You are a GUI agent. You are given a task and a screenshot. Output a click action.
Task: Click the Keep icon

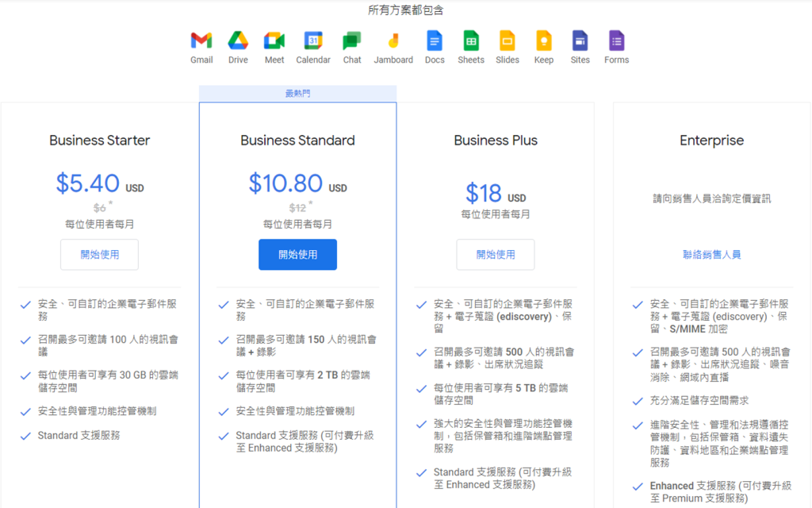click(544, 40)
